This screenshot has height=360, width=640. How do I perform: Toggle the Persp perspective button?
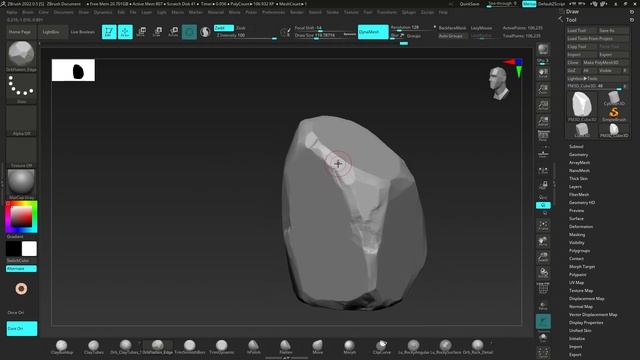click(x=543, y=137)
